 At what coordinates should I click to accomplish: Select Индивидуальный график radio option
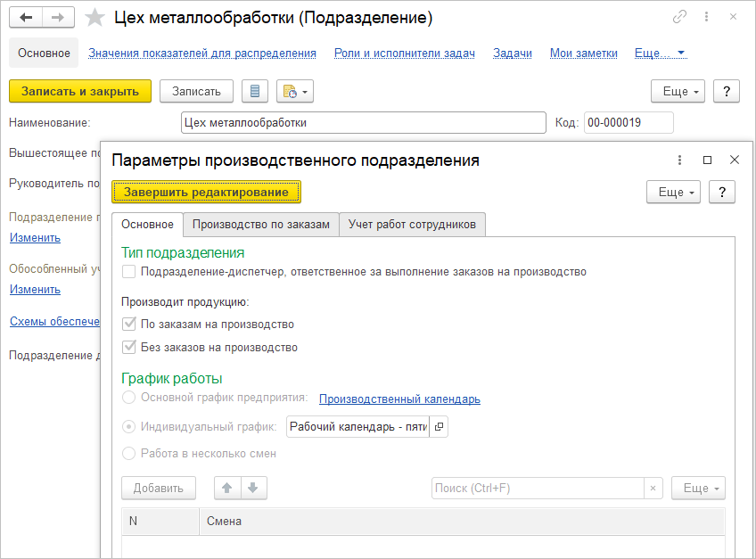(x=128, y=427)
